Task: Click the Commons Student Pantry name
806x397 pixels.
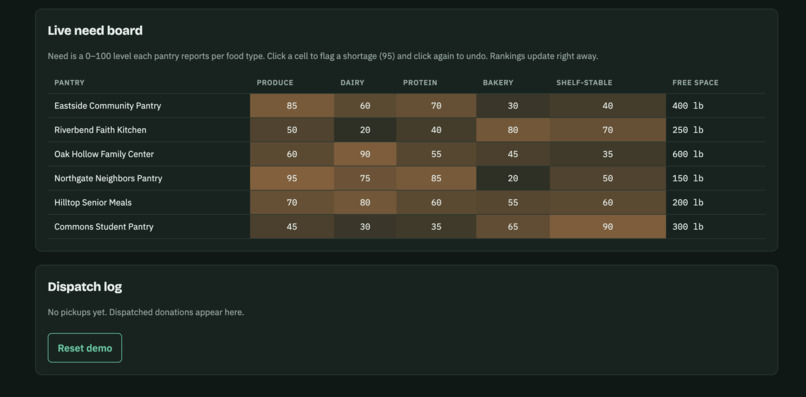Action: (104, 227)
